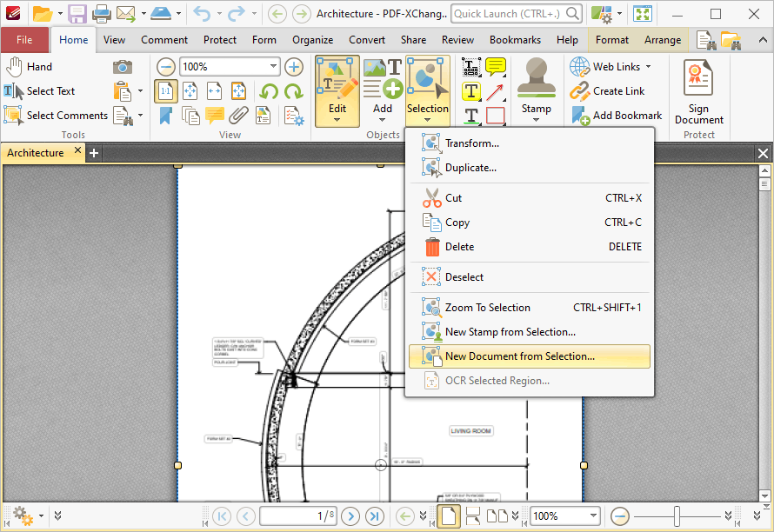The image size is (774, 532).
Task: Expand the Open file dropdown arrow
Action: (x=60, y=14)
